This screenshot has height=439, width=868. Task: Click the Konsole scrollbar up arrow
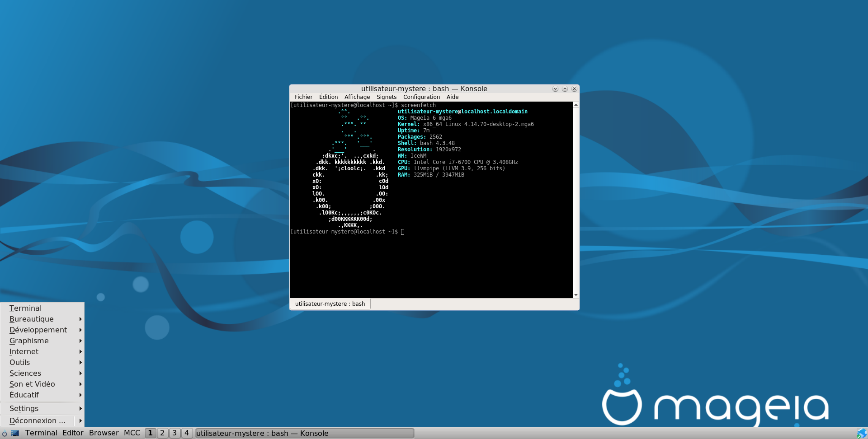576,105
